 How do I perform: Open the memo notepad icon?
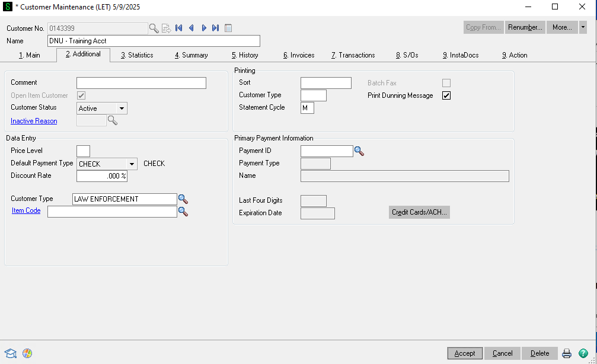pyautogui.click(x=228, y=28)
